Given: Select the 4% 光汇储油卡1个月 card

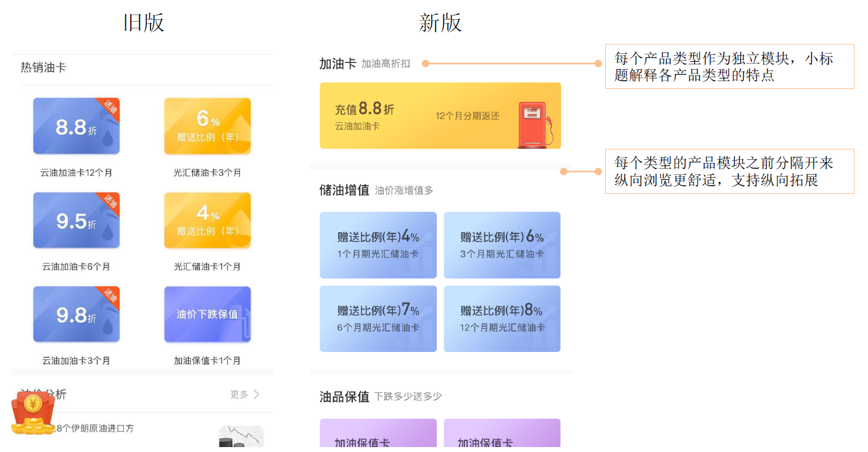Looking at the screenshot, I should point(207,220).
